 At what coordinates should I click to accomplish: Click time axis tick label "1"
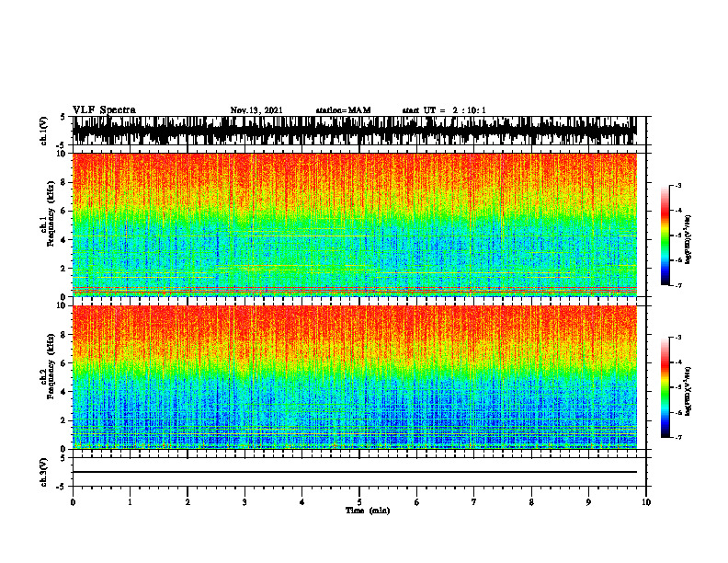point(130,502)
